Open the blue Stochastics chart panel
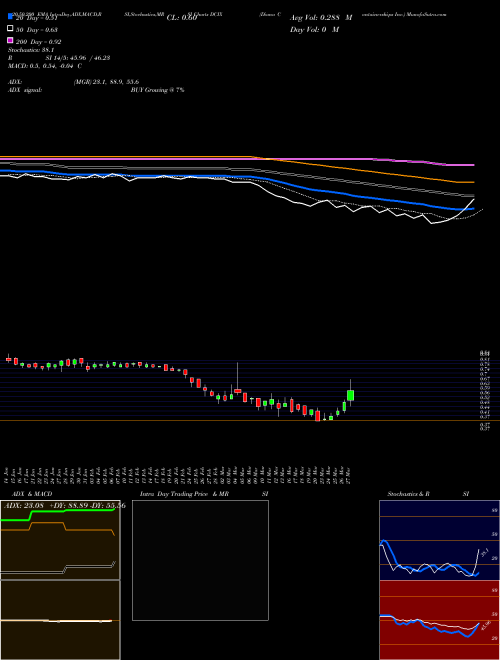 click(x=439, y=540)
